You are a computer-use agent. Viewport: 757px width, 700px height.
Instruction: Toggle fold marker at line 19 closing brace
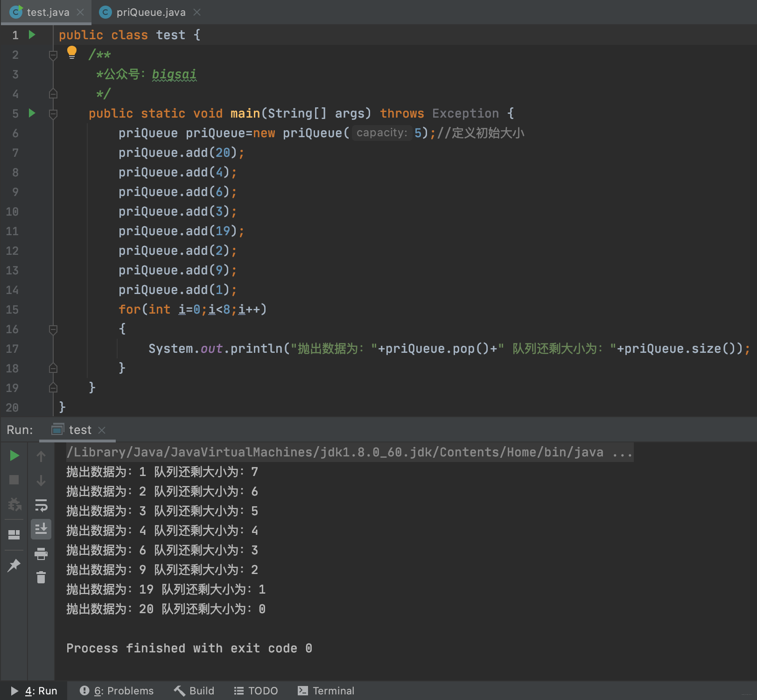click(x=53, y=388)
